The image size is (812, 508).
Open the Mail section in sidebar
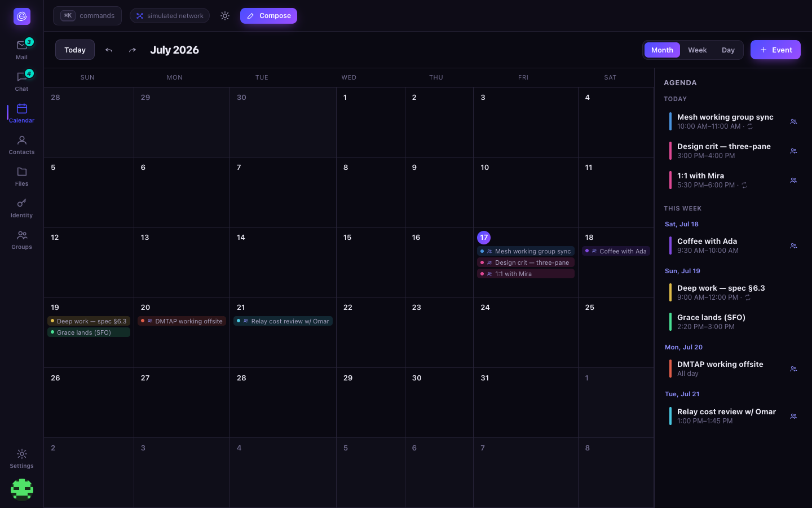pos(21,50)
